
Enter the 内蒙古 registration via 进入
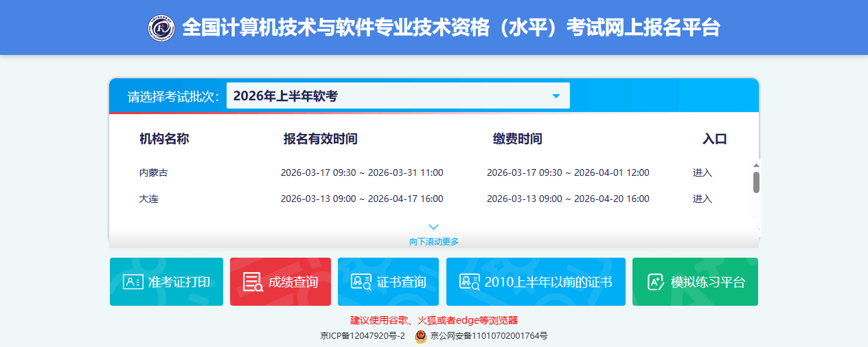(x=702, y=172)
